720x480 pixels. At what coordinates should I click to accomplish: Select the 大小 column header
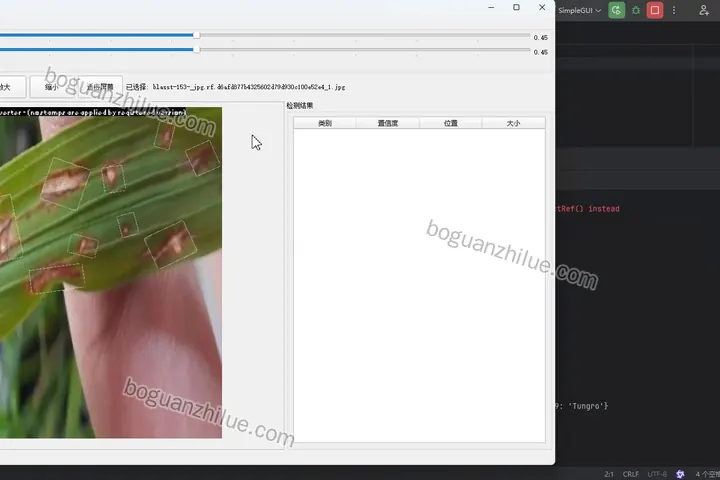(x=513, y=123)
